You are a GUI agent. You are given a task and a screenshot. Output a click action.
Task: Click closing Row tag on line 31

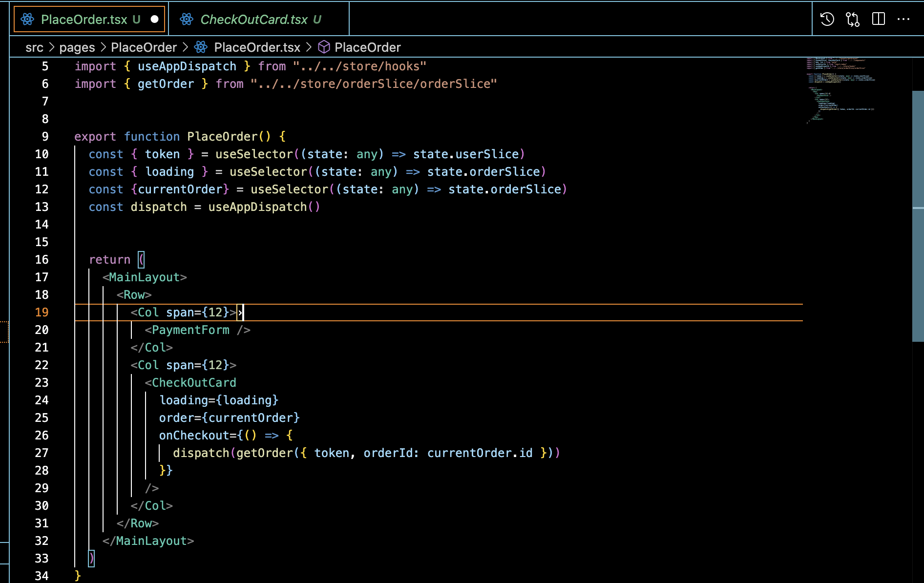point(138,523)
